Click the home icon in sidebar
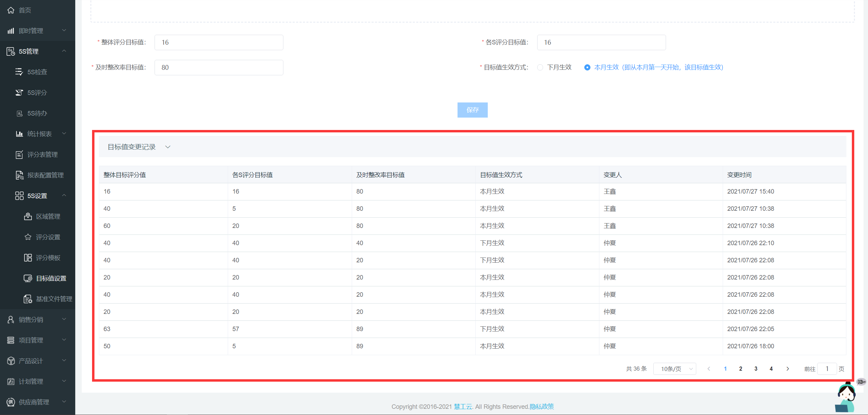This screenshot has width=868, height=415. click(x=11, y=10)
